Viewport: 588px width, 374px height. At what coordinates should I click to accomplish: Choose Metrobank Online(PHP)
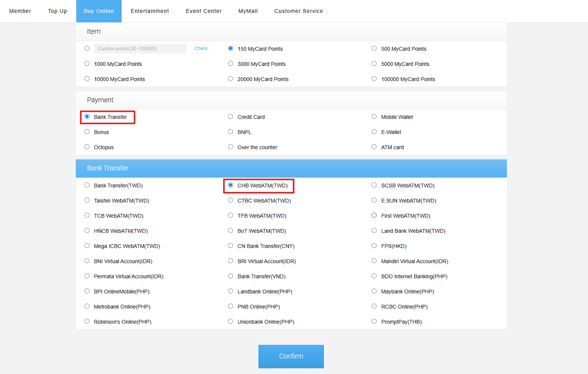[87, 306]
